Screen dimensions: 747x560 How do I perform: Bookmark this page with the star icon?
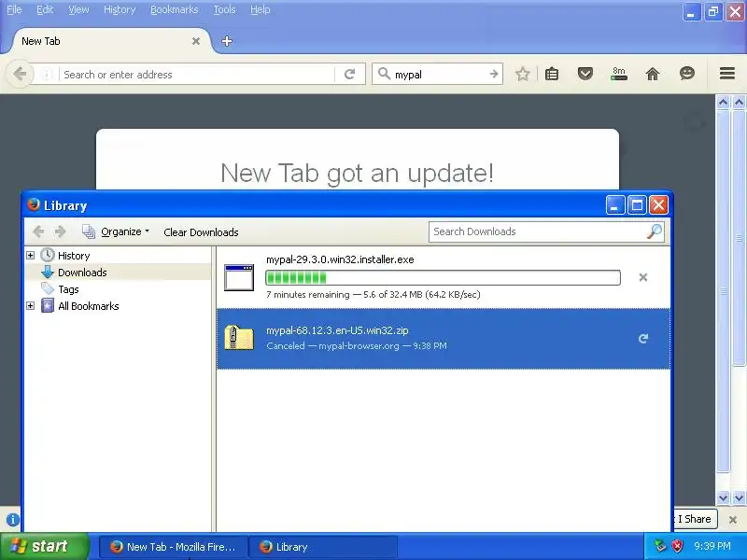[523, 74]
